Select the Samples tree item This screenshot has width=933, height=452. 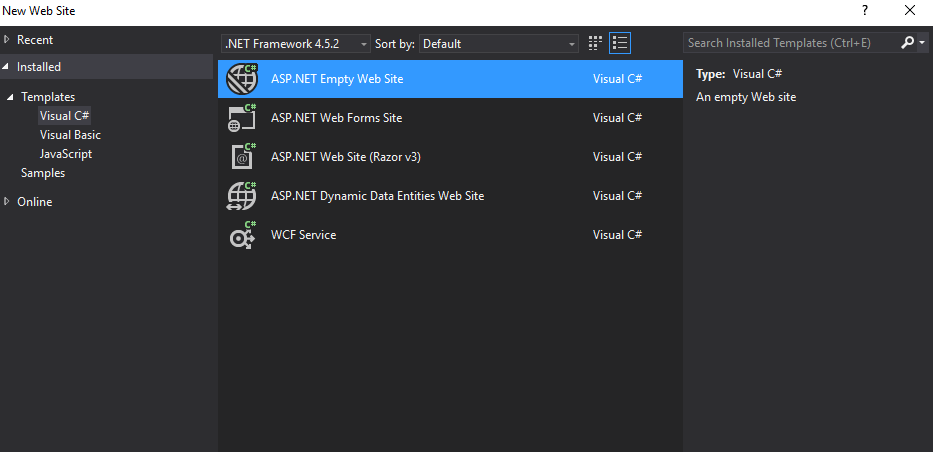43,173
